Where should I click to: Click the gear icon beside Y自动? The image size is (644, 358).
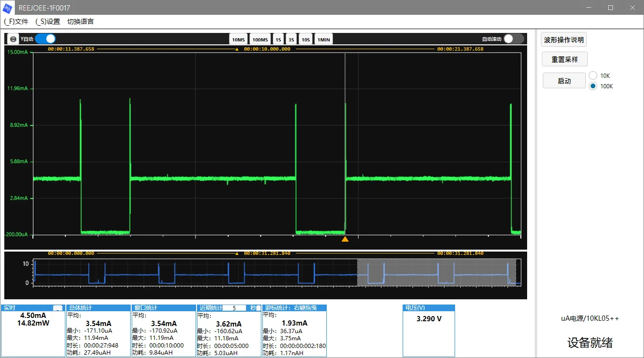(x=13, y=39)
